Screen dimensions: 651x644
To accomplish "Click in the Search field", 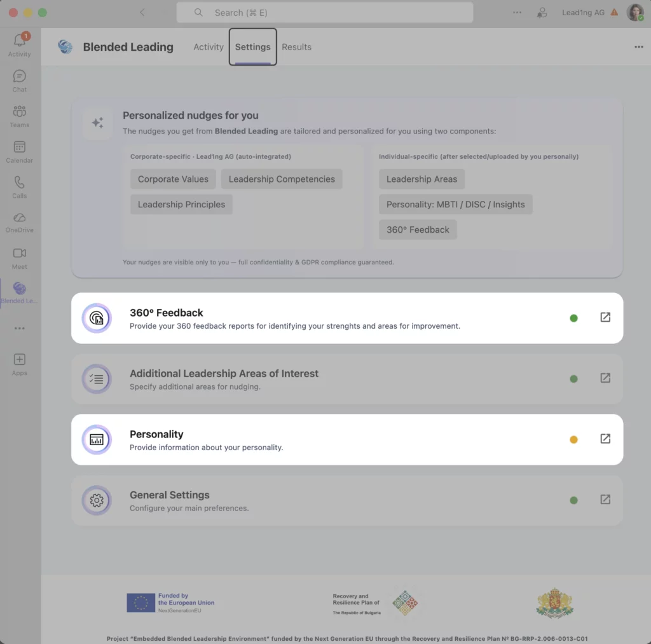I will 324,13.
